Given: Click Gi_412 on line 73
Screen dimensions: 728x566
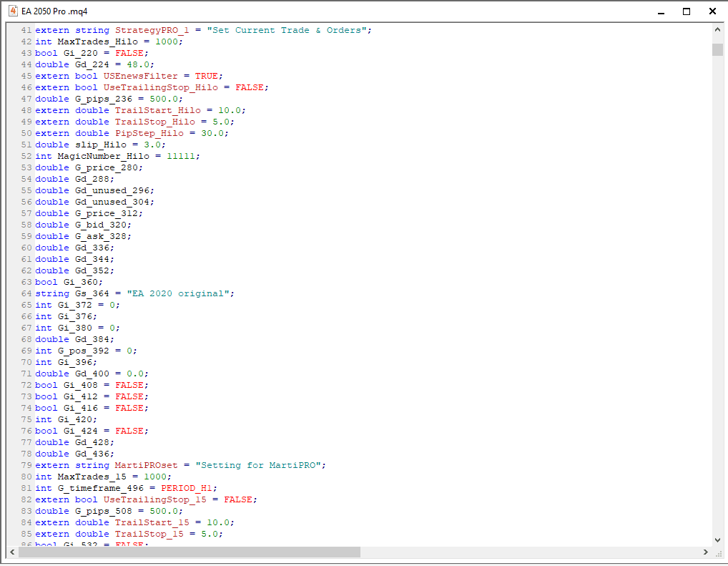Looking at the screenshot, I should click(81, 397).
